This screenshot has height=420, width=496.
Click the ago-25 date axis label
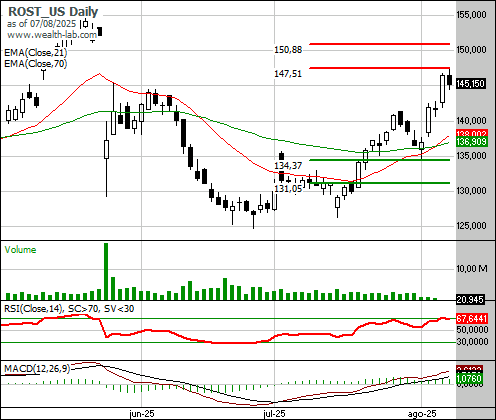[422, 414]
